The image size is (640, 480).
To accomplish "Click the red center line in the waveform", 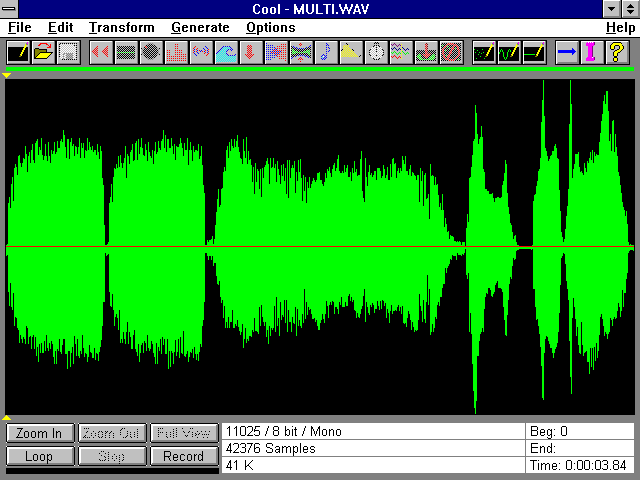I will click(320, 247).
